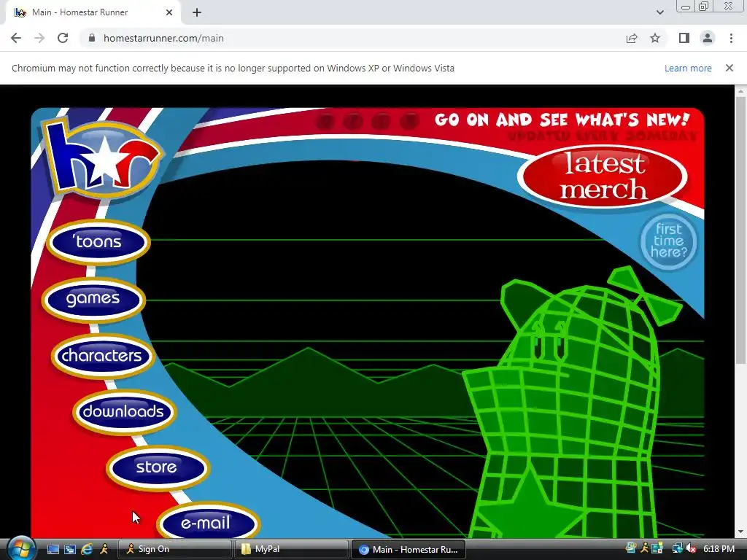Open the Chromium three-dot menu
Image resolution: width=747 pixels, height=560 pixels.
pyautogui.click(x=731, y=38)
